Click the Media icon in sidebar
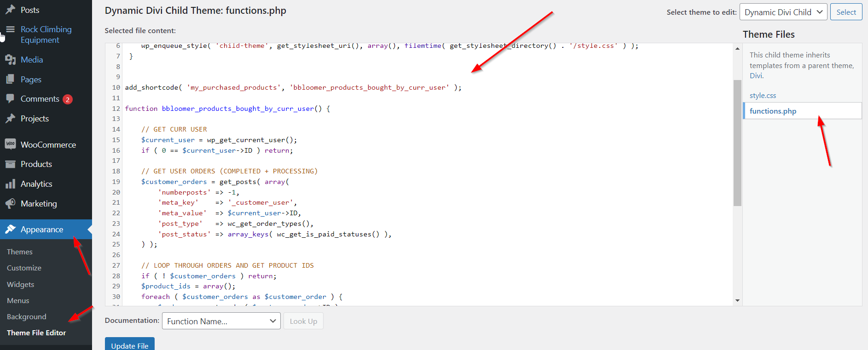Screen dimensions: 868x350 [10, 59]
